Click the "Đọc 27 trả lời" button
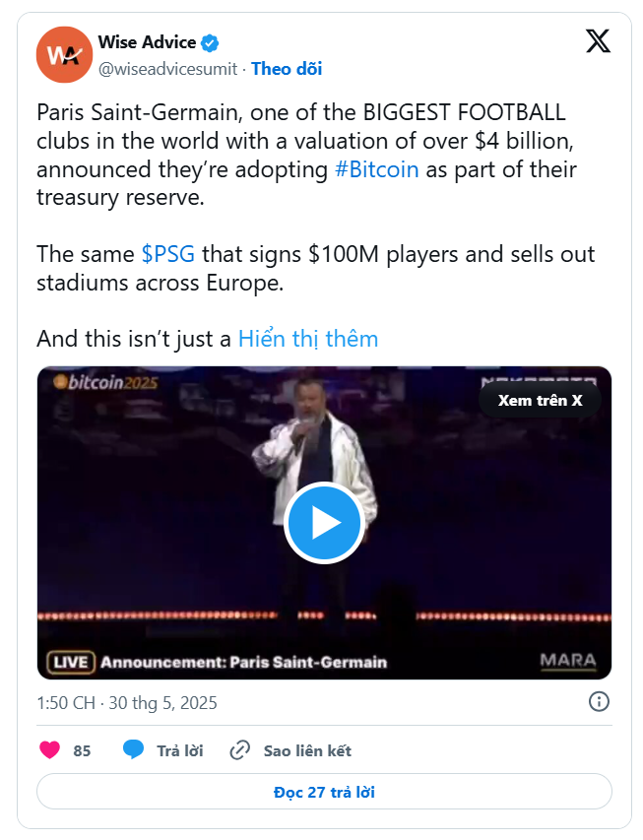Viewport: 643px width, 840px height. 324,792
